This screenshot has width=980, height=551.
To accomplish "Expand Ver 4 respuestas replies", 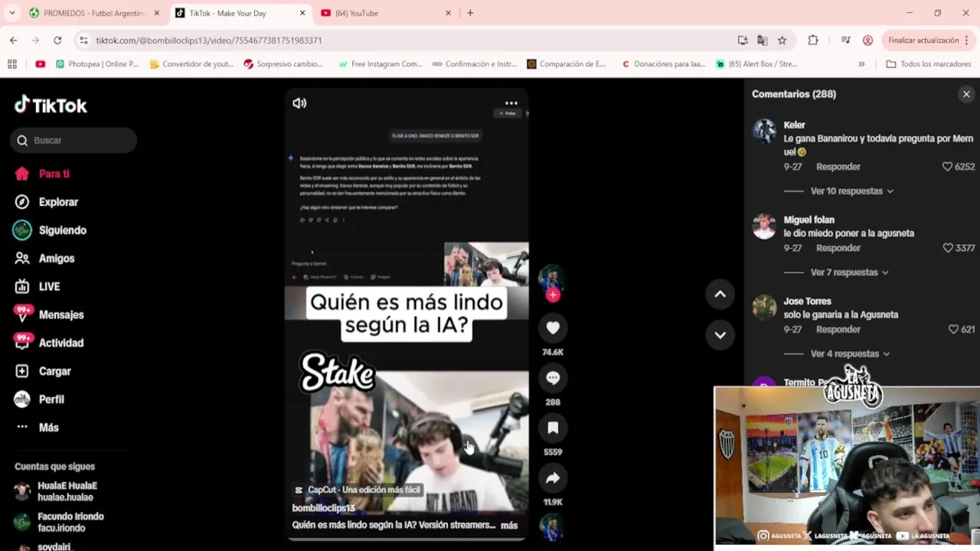I will click(850, 354).
